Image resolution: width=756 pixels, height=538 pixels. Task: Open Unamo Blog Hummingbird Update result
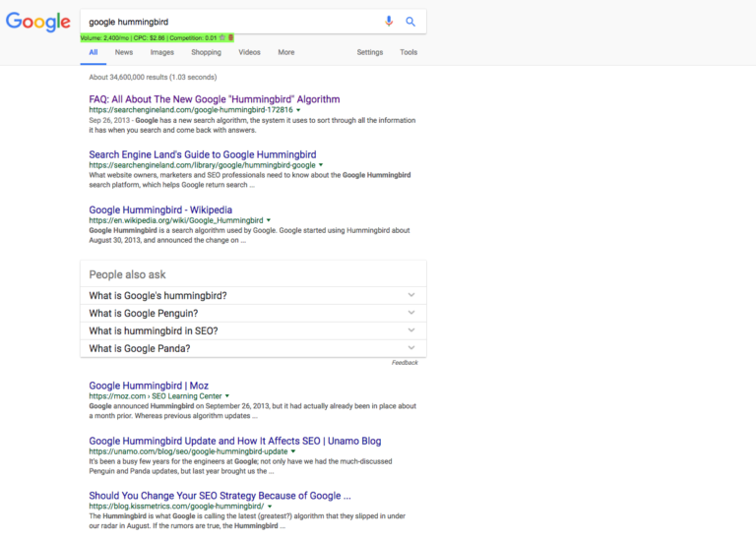(235, 442)
